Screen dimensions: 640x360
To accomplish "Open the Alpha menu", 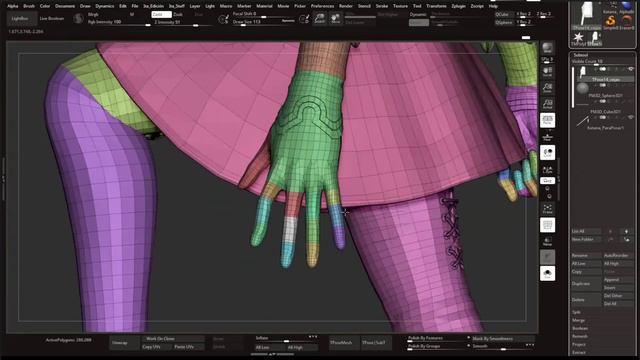I will coord(13,6).
